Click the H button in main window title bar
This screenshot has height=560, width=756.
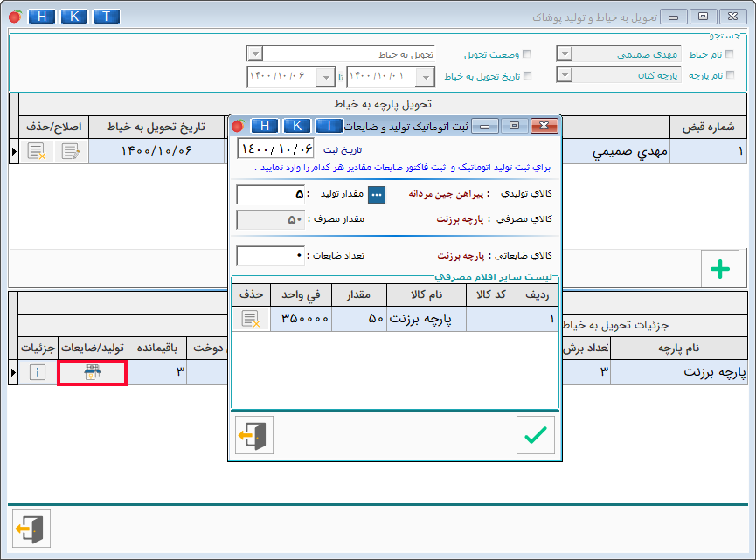coord(41,17)
